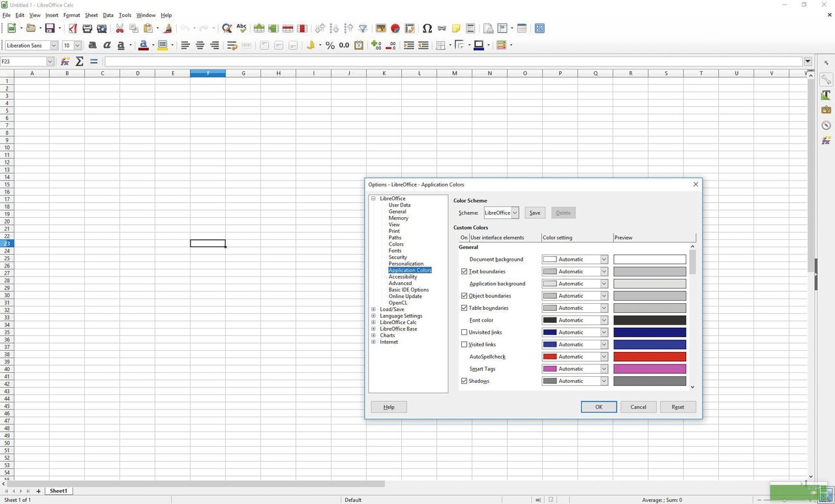Screen dimensions: 835x504
Task: Select the Sheet1 tab
Action: [58, 491]
